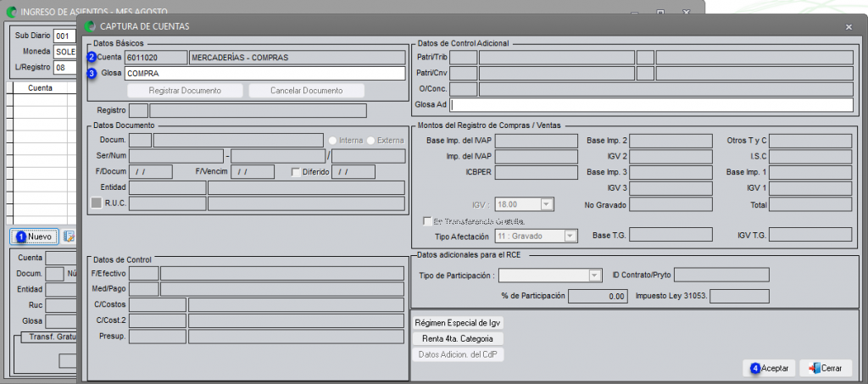Screen dimensions: 868x384
Task: Click the Cerrar button with door icon
Action: tap(826, 368)
